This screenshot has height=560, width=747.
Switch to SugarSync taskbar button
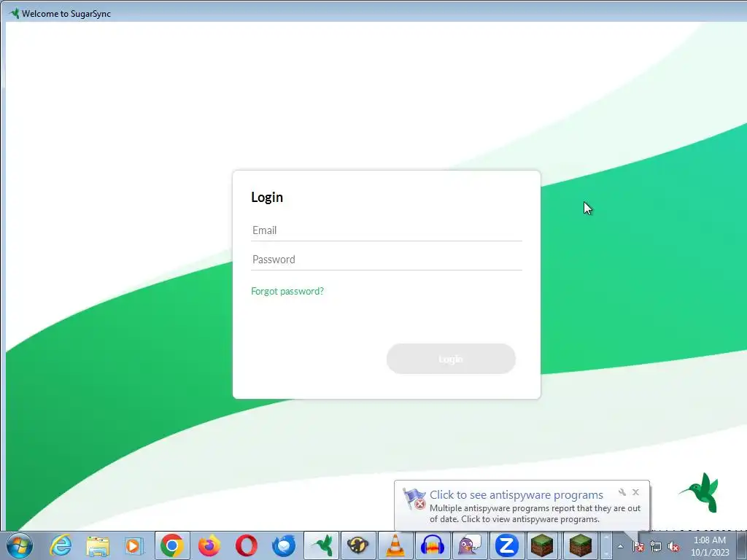click(x=322, y=545)
